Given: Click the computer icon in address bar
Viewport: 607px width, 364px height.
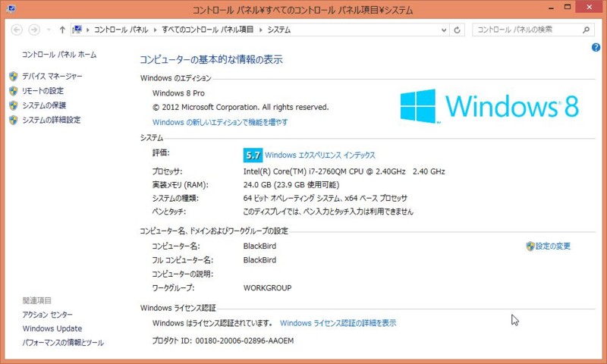Looking at the screenshot, I should [77, 30].
